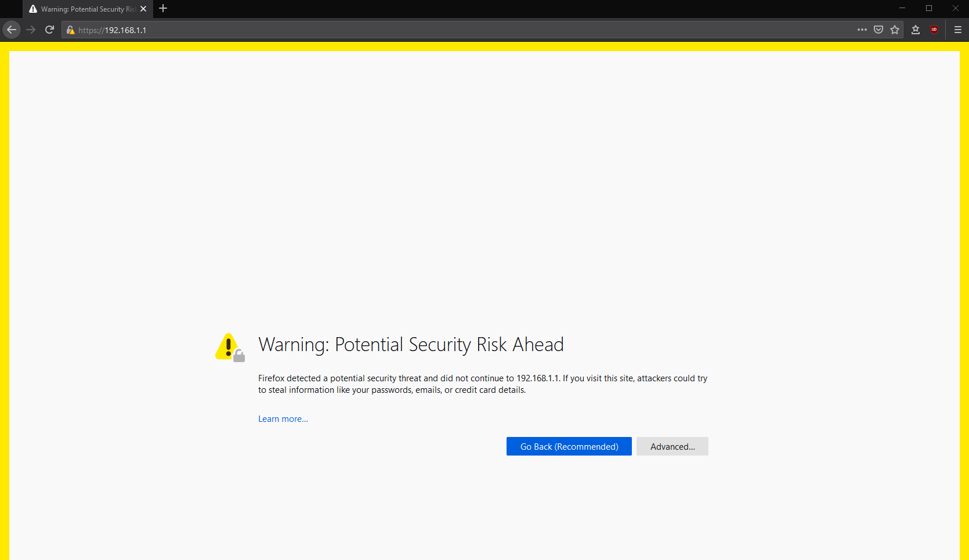Click the browser Back arrow button

(x=12, y=30)
